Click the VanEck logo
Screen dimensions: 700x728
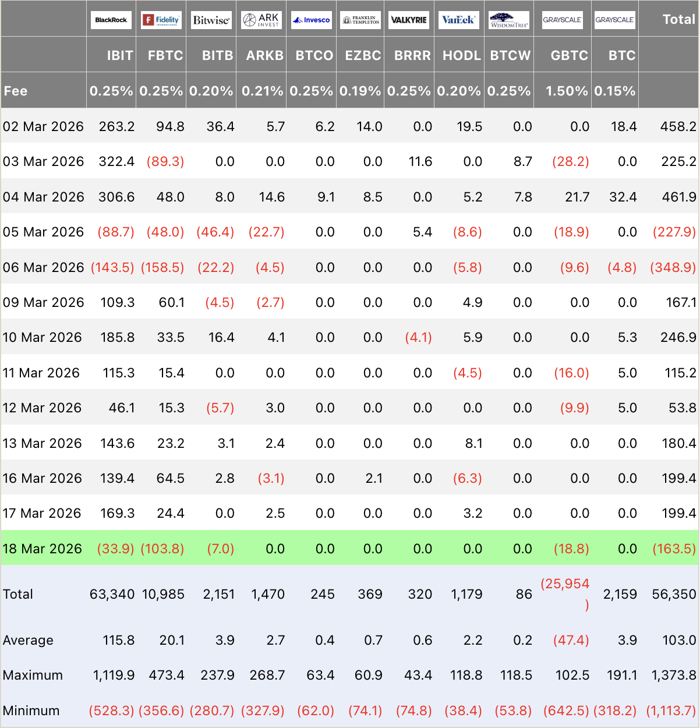tap(458, 20)
